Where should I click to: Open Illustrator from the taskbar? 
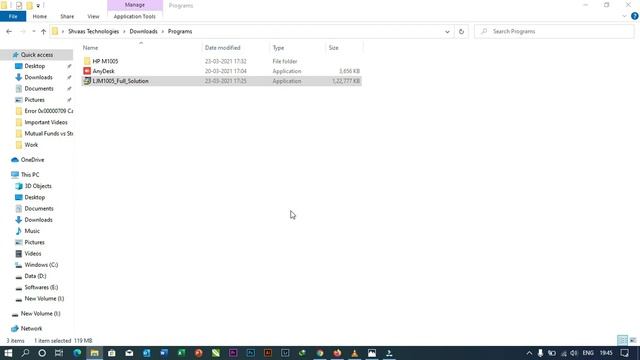click(x=268, y=353)
